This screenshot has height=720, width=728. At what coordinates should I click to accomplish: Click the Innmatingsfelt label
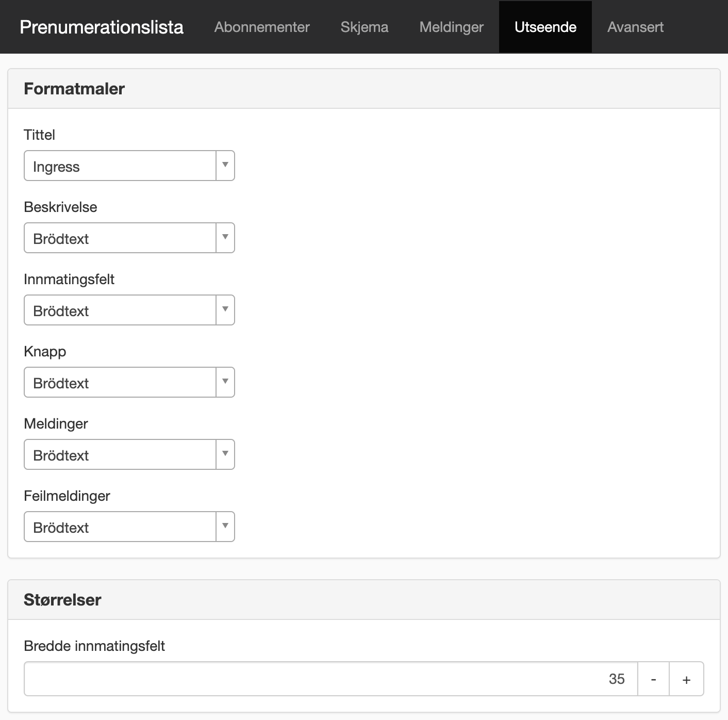[69, 279]
